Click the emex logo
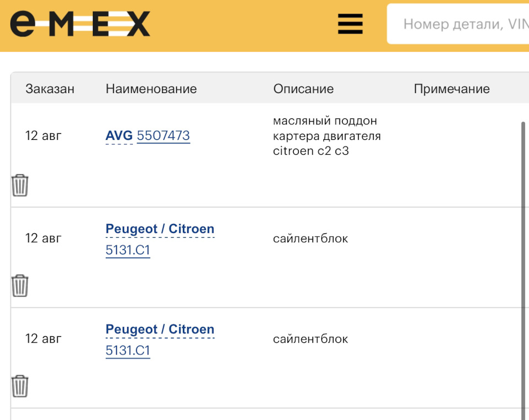 pyautogui.click(x=80, y=24)
